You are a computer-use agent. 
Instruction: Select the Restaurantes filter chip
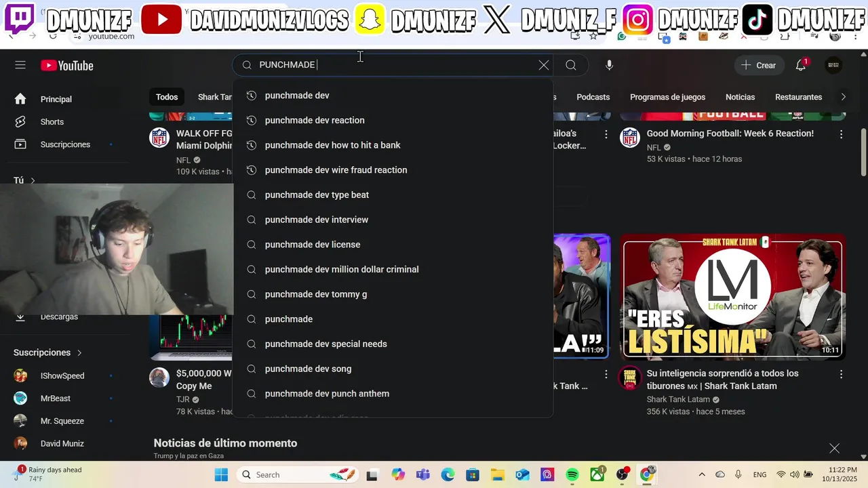[x=798, y=97]
